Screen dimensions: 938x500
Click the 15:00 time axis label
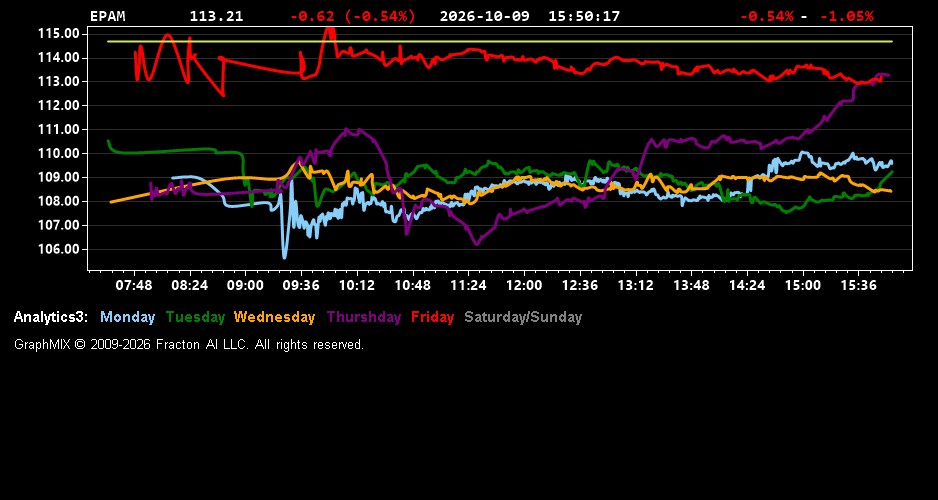pos(803,285)
